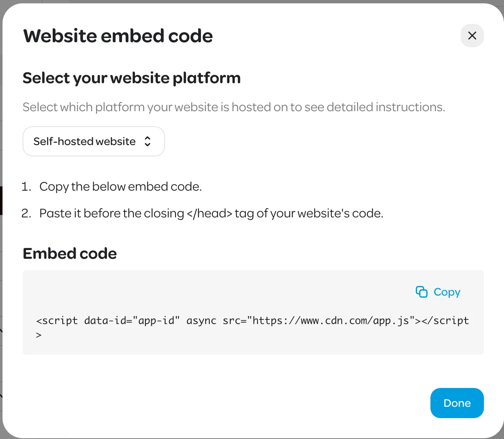Open the Self-hosted website platform dropdown
The width and height of the screenshot is (504, 439).
[93, 141]
